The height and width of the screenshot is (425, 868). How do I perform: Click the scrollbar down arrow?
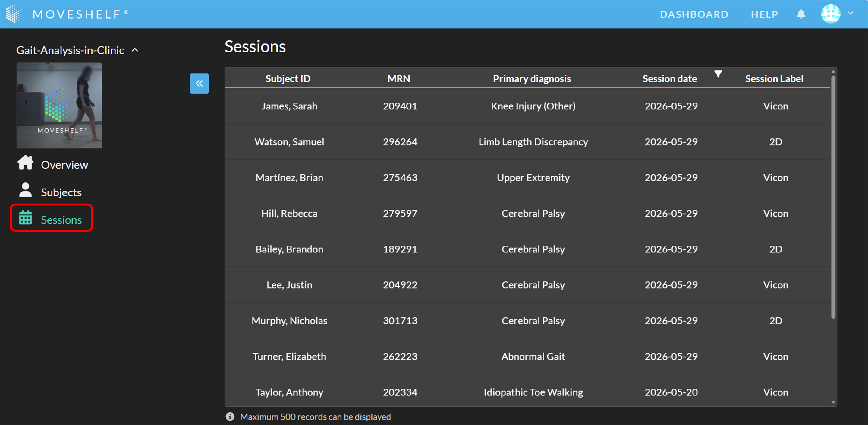(833, 402)
